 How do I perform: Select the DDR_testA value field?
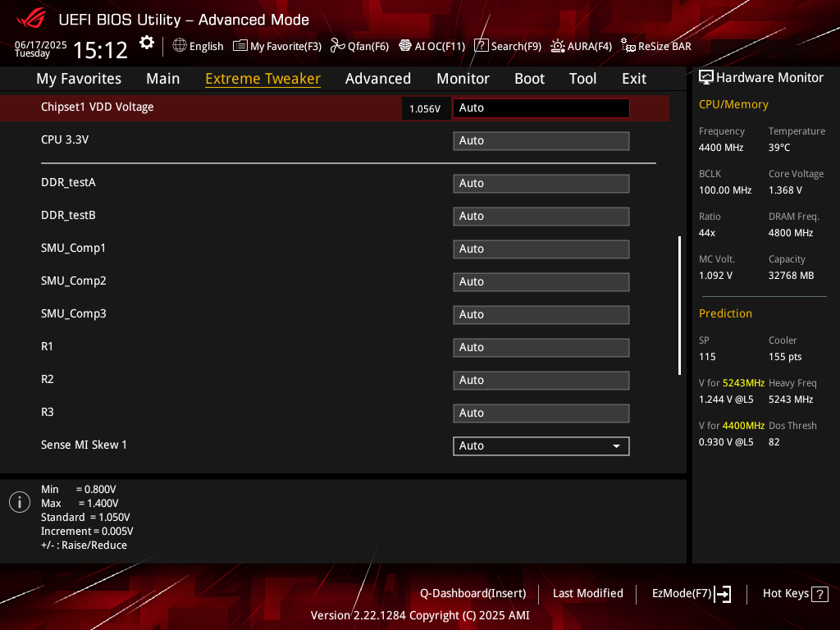(x=541, y=183)
